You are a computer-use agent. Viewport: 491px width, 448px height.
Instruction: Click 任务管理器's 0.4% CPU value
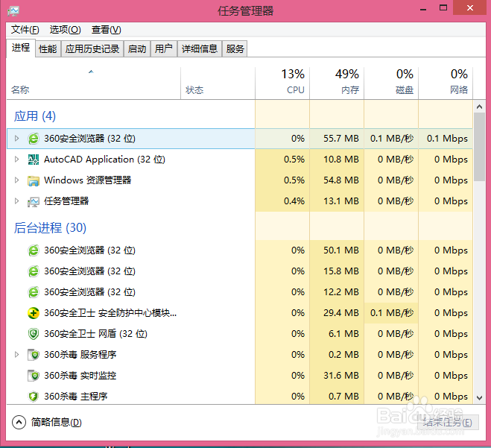[x=294, y=201]
